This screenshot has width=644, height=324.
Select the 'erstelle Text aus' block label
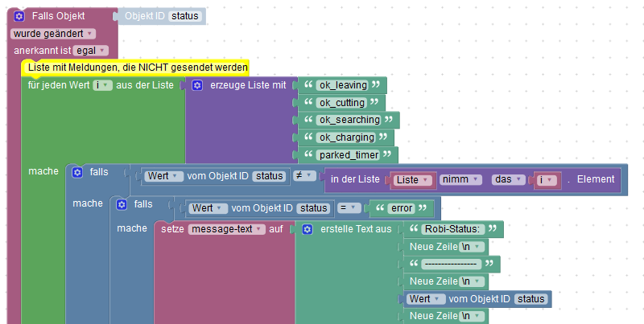356,229
